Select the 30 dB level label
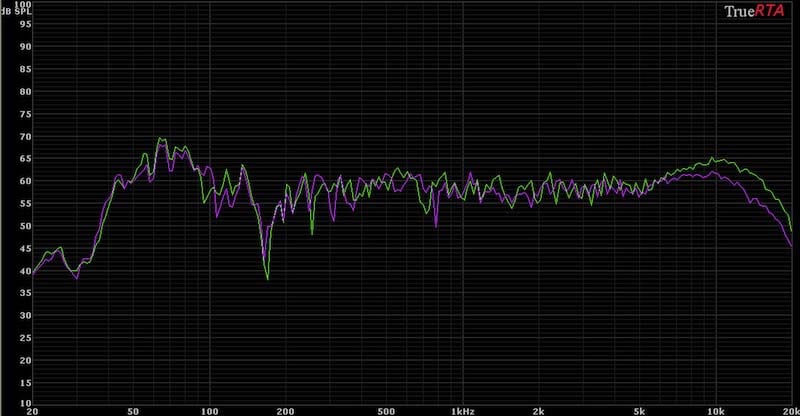Screen dimensions: 800x416 tap(26, 315)
